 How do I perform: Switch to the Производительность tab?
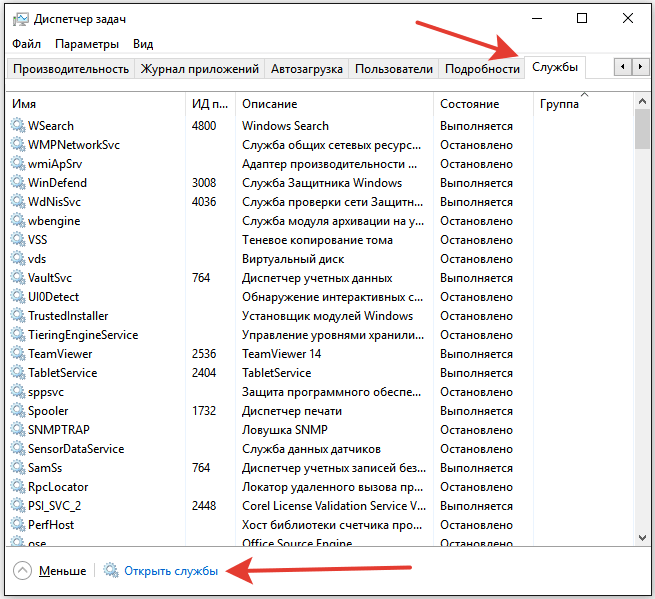tap(71, 69)
